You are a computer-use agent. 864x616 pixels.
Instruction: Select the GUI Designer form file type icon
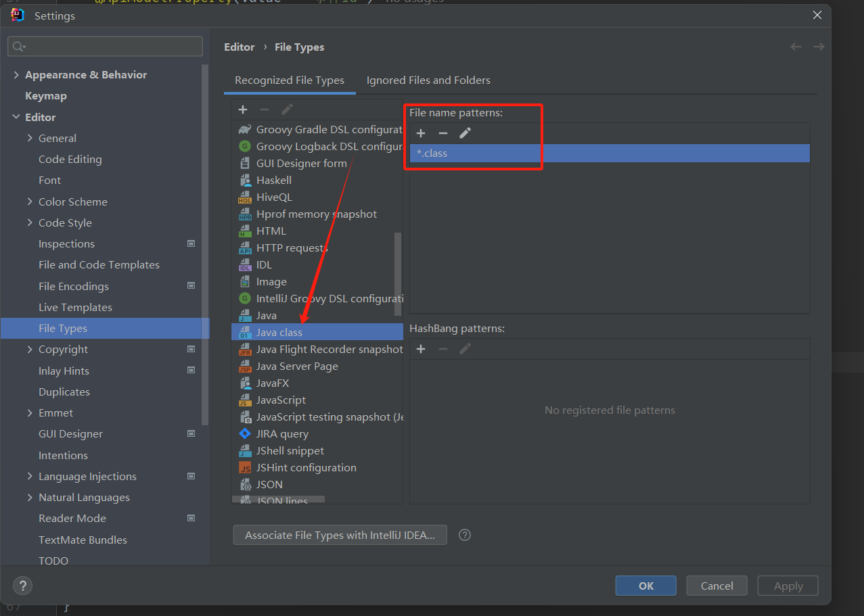pos(245,164)
